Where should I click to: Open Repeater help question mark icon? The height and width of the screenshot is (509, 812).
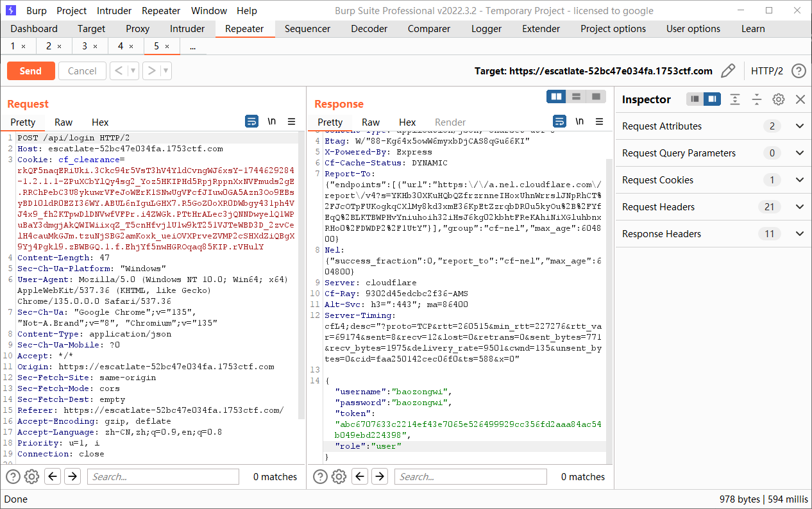pyautogui.click(x=798, y=71)
